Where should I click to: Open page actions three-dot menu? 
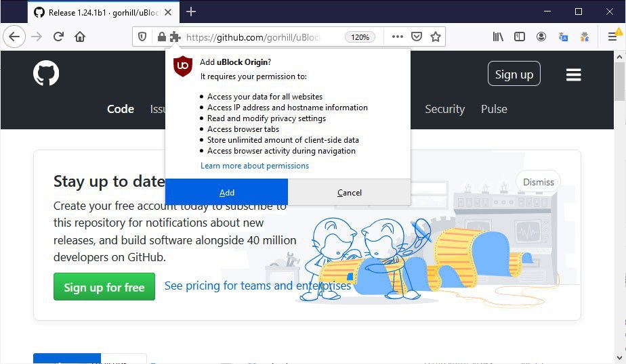coord(397,37)
